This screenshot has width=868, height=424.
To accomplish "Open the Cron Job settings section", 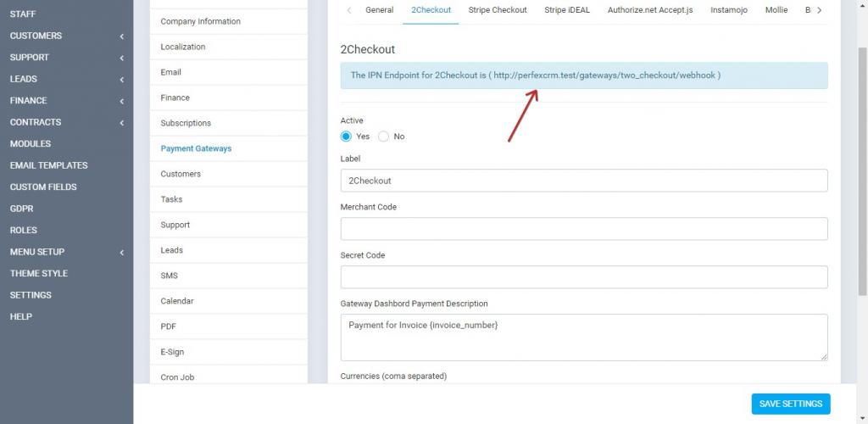I will pyautogui.click(x=177, y=377).
